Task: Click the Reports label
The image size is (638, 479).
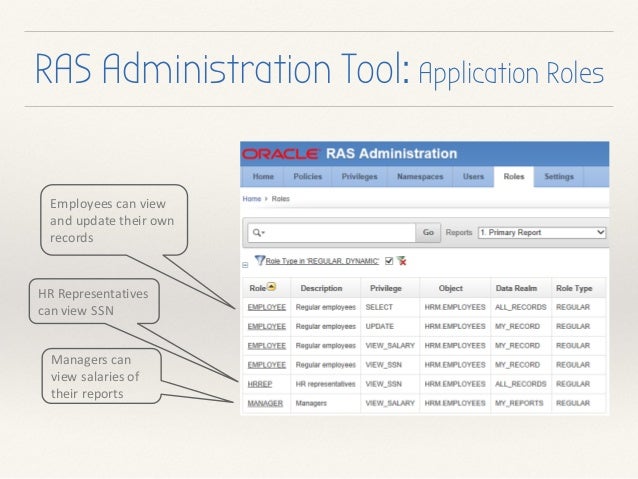Action: click(x=459, y=232)
